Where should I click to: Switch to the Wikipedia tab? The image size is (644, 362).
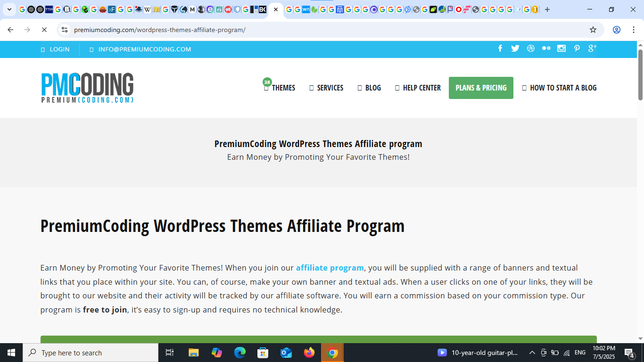(148, 9)
